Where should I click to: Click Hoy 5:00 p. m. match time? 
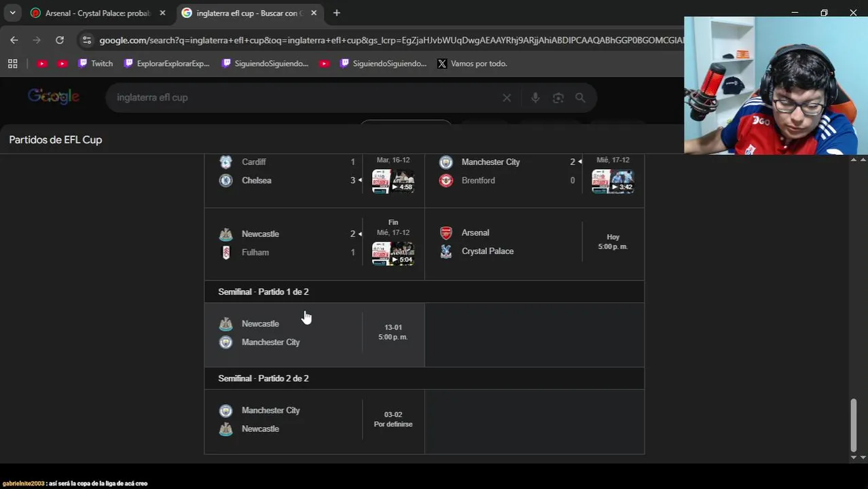point(613,242)
